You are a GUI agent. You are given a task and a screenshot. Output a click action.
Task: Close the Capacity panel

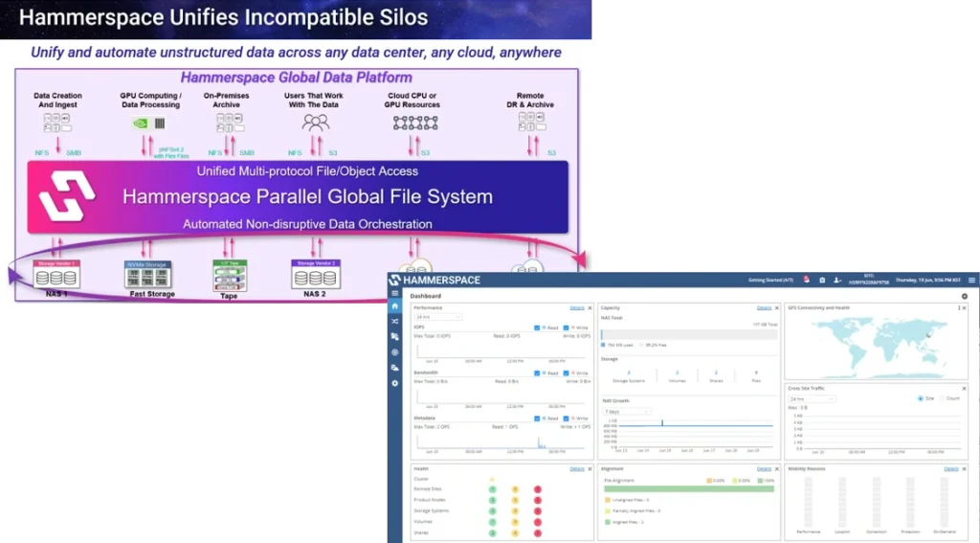(777, 307)
